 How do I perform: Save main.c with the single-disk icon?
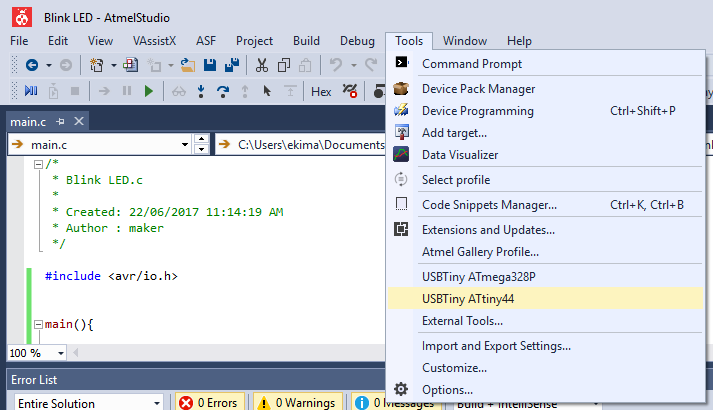click(x=210, y=65)
